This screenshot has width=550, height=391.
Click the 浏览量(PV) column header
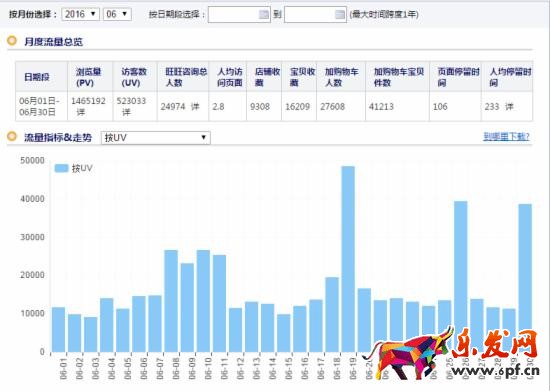click(90, 77)
